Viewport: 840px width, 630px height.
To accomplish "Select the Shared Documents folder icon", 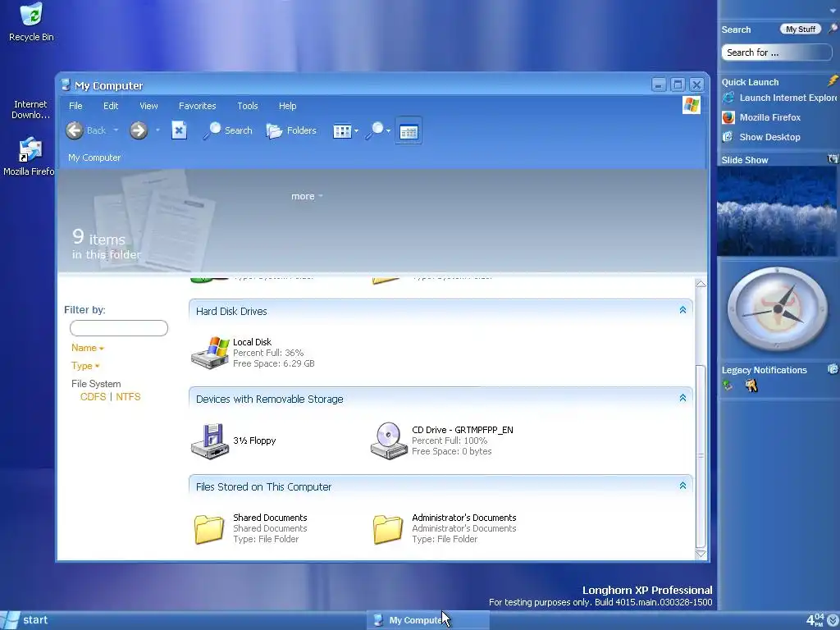I will point(209,529).
